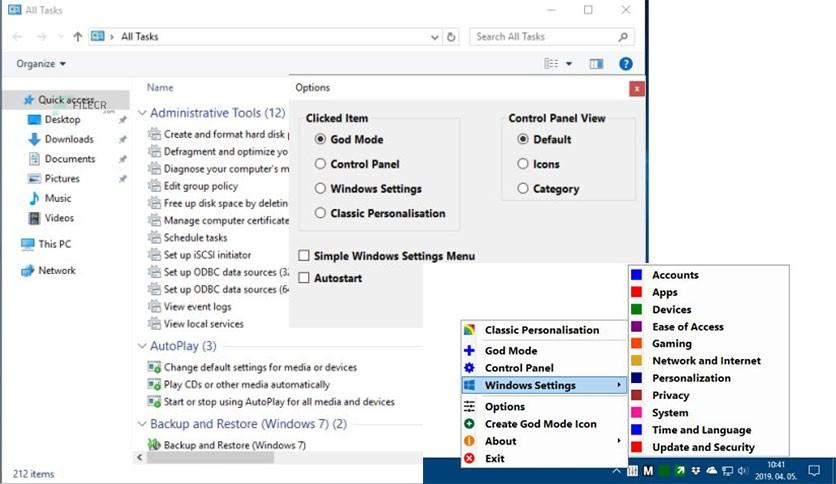Click the red Exit icon

click(469, 458)
